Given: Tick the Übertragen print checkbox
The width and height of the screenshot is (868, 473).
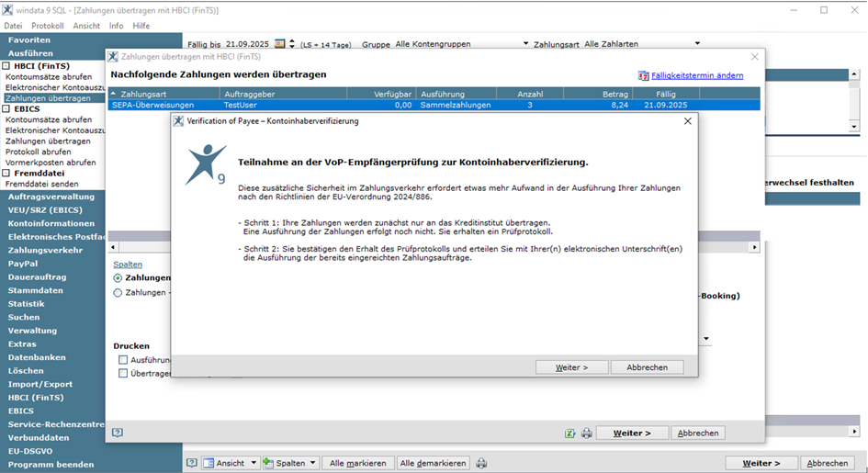Looking at the screenshot, I should click(x=123, y=374).
